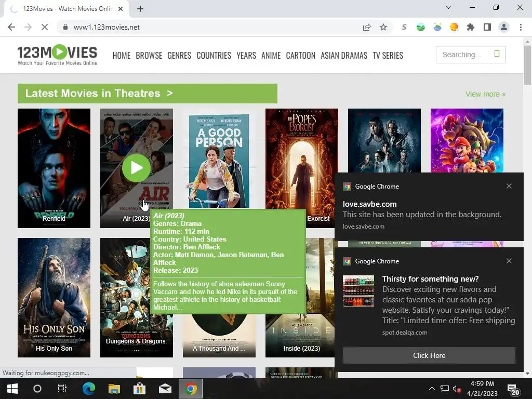Open His Only Son movie poster
Viewport: 532px width, 399px height.
54,298
